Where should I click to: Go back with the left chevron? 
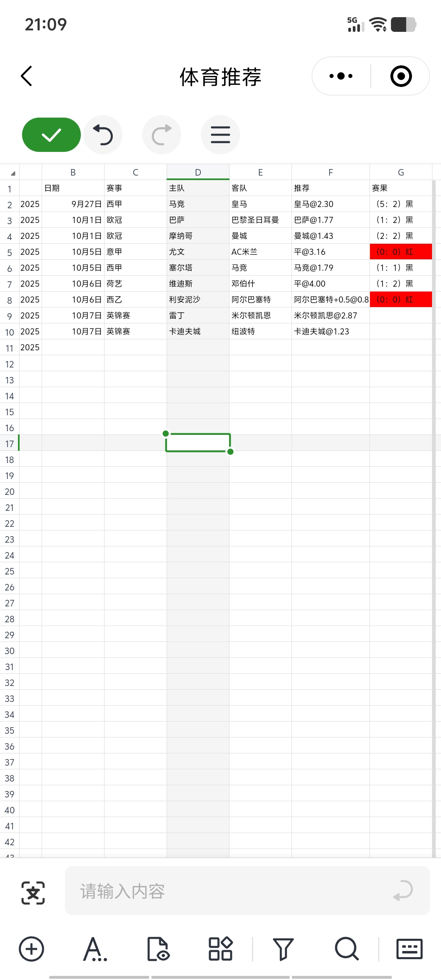pos(27,76)
